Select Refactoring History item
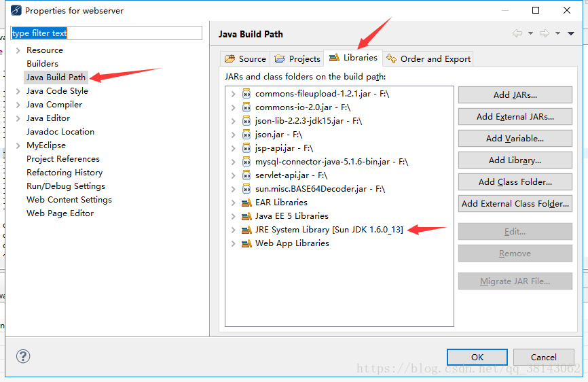Viewport: 588px width, 382px height. tap(65, 173)
